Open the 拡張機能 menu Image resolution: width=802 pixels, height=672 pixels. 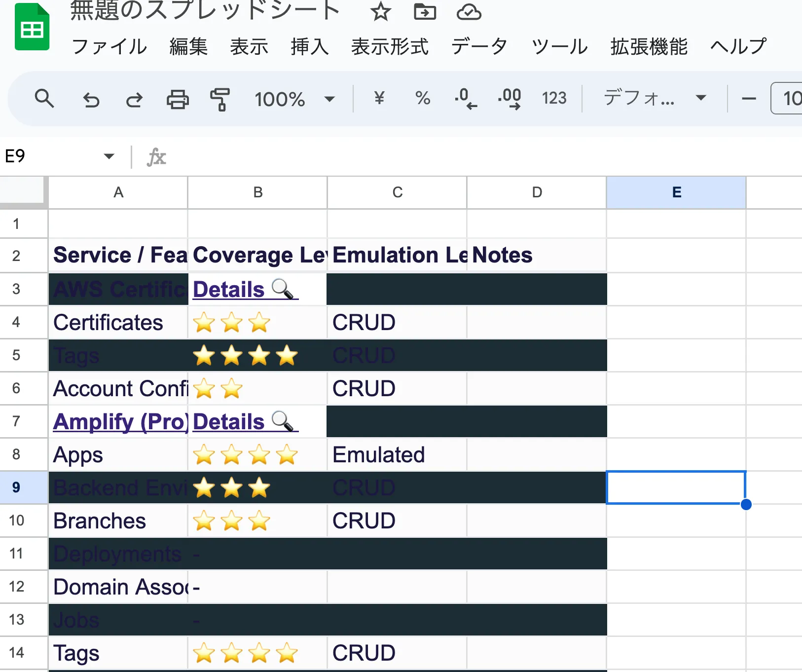click(649, 47)
